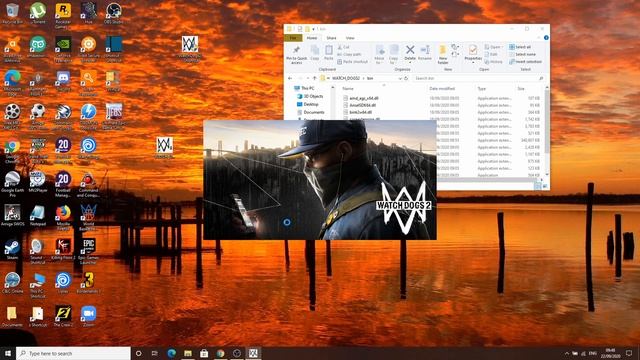Select the Notepad desktop shortcut

click(x=38, y=216)
